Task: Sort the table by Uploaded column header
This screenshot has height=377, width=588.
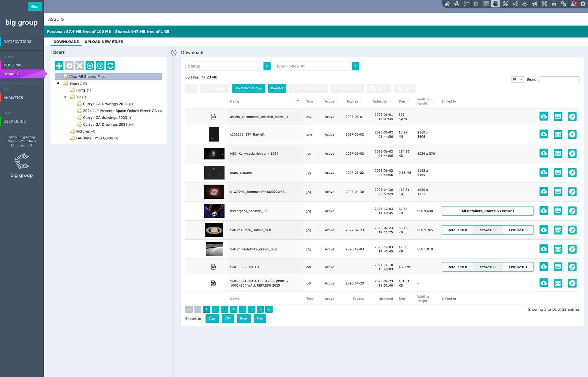Action: click(x=380, y=101)
